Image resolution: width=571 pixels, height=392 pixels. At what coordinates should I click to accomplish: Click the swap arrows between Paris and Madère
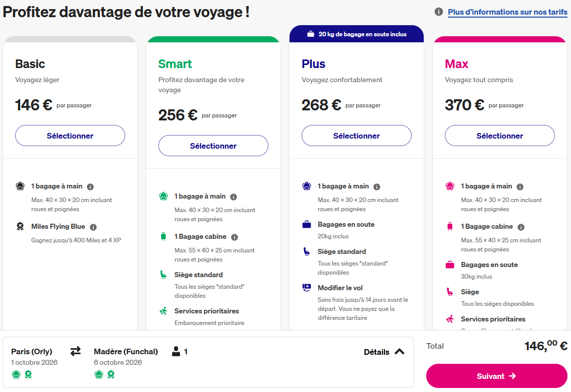click(76, 351)
